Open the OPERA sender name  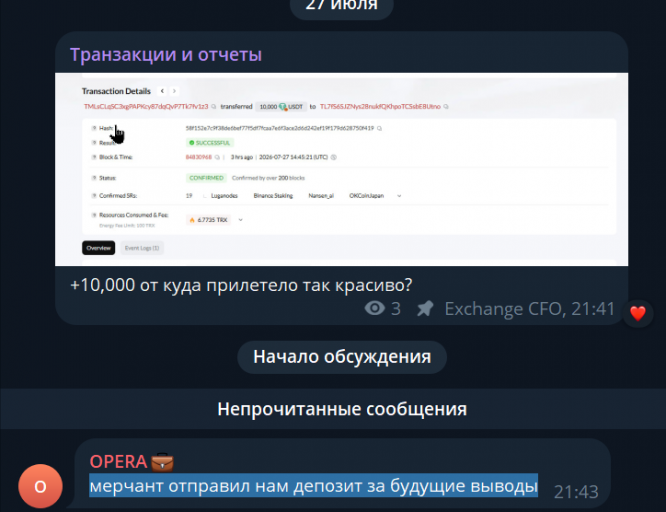coord(119,461)
